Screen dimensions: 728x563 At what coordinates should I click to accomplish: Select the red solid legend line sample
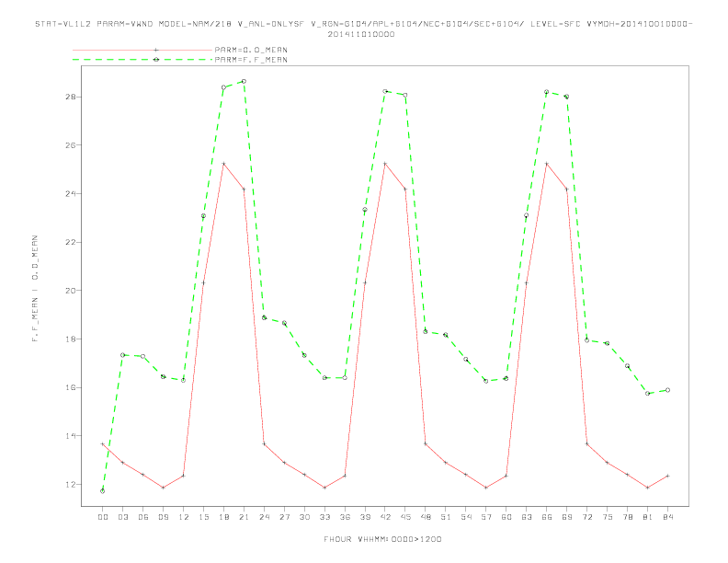coord(142,50)
